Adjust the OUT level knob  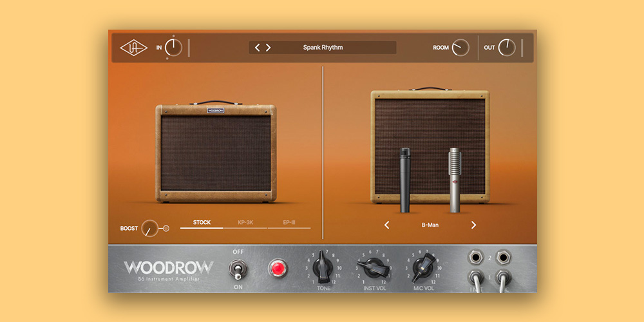(507, 48)
